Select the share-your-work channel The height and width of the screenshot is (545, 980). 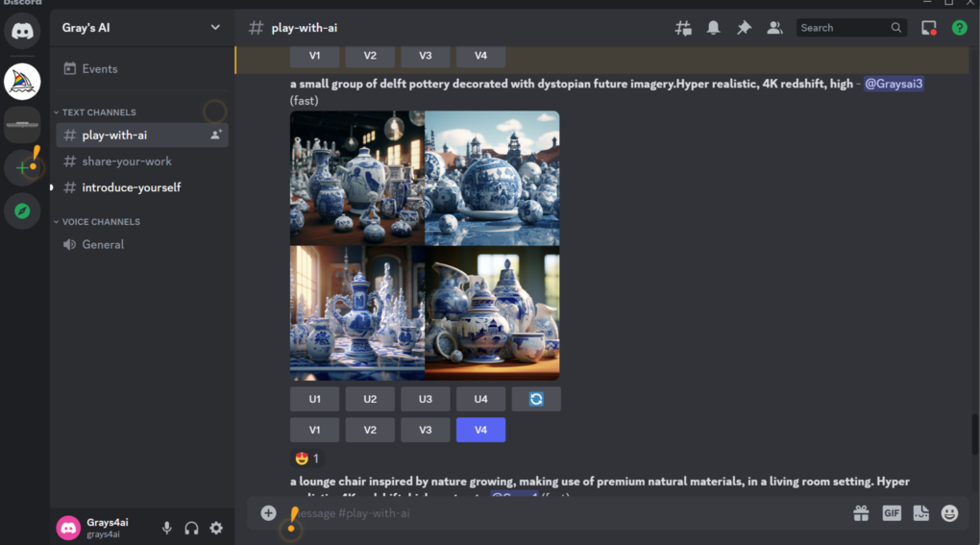pyautogui.click(x=126, y=161)
